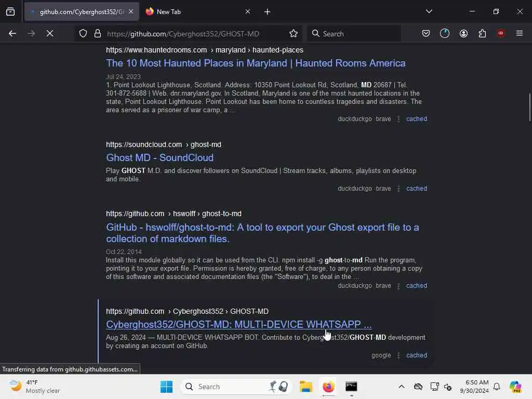Open the muted volume tray icon
The image size is (532, 399).
click(448, 387)
